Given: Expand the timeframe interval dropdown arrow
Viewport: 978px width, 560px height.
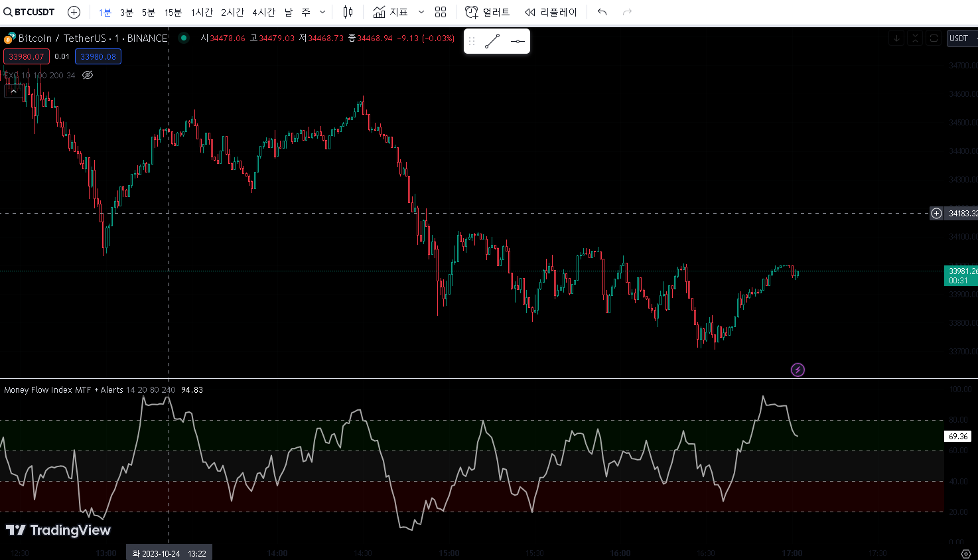Looking at the screenshot, I should pos(322,12).
